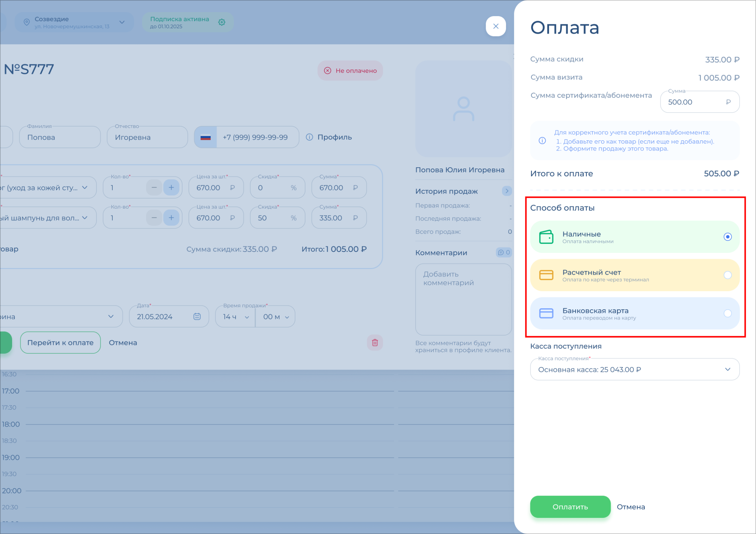The height and width of the screenshot is (534, 756).
Task: Click the Russian flag country selector
Action: coord(206,137)
